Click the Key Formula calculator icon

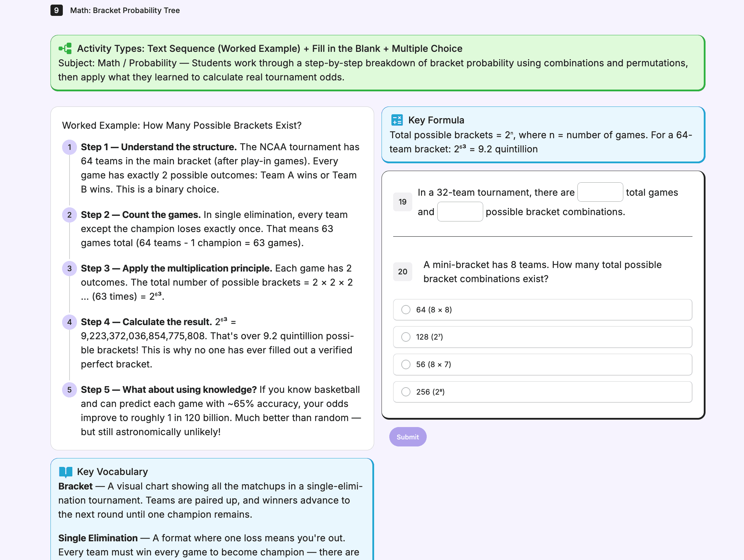[x=397, y=120]
